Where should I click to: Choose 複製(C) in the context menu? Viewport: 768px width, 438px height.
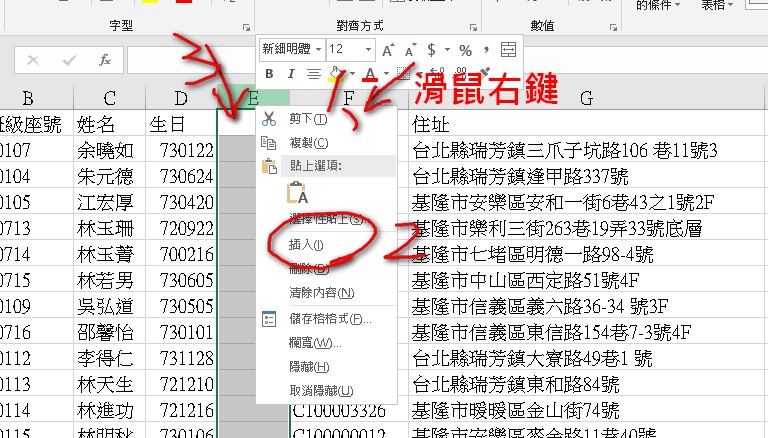click(301, 143)
